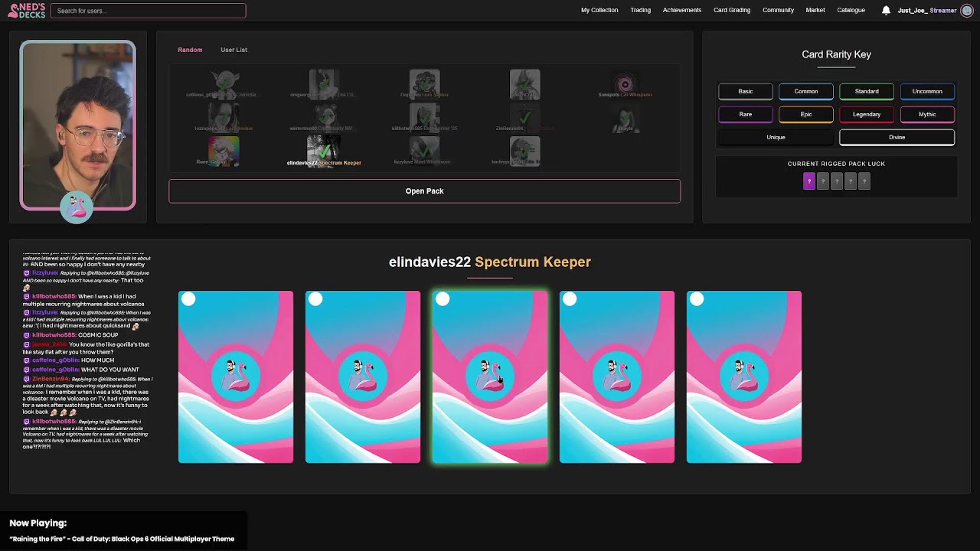980x551 pixels.
Task: Click the Open Pack button
Action: (424, 191)
